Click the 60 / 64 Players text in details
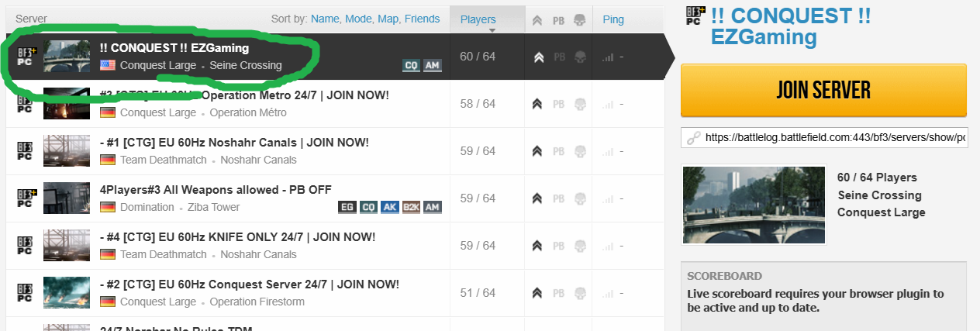Viewport: 980px width, 331px height. pos(877,178)
